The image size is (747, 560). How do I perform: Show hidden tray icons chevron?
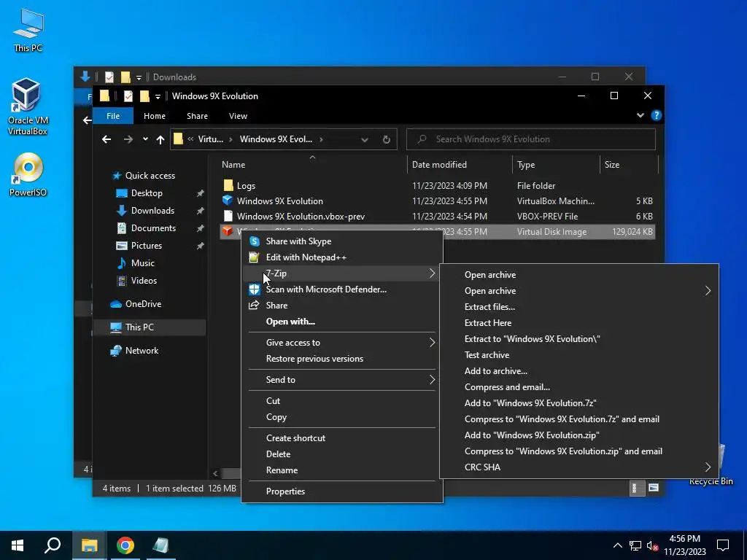pos(617,545)
